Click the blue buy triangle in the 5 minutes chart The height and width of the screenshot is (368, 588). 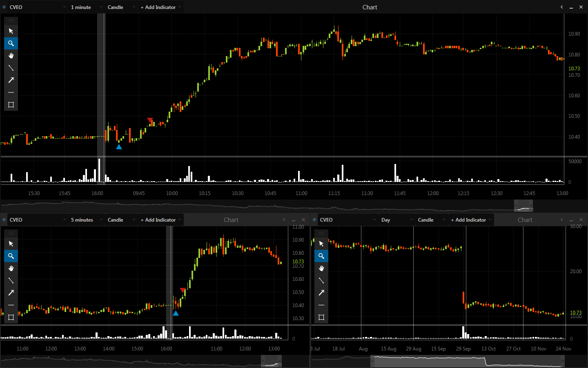coord(176,313)
